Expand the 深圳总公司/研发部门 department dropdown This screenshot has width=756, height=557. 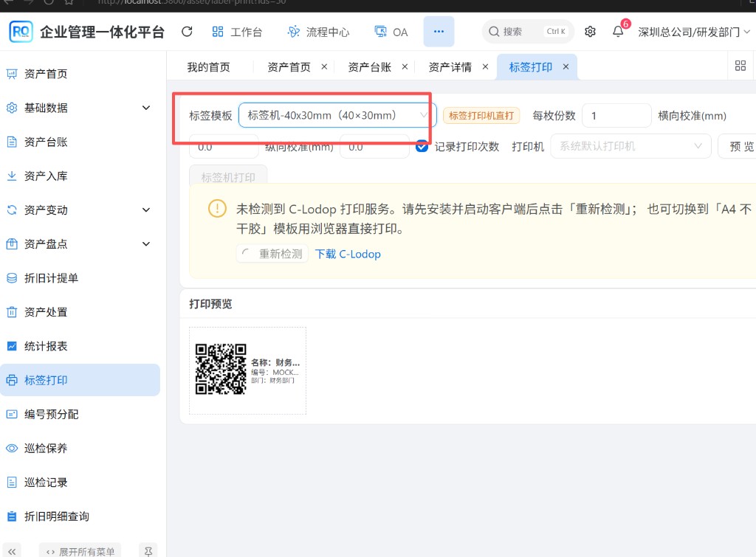(x=694, y=32)
